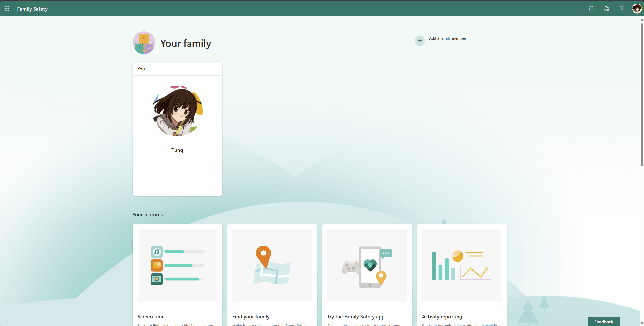Click the plus icon to add member
The height and width of the screenshot is (326, 644).
coord(420,40)
